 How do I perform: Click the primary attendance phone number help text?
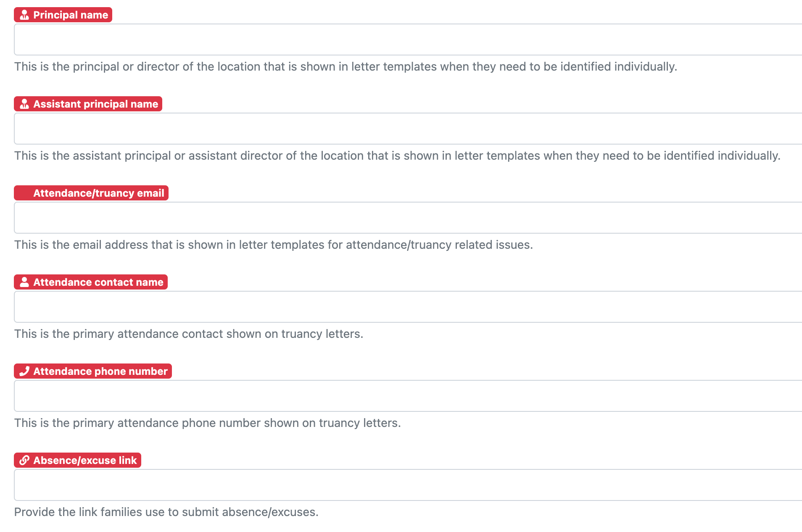tap(208, 423)
